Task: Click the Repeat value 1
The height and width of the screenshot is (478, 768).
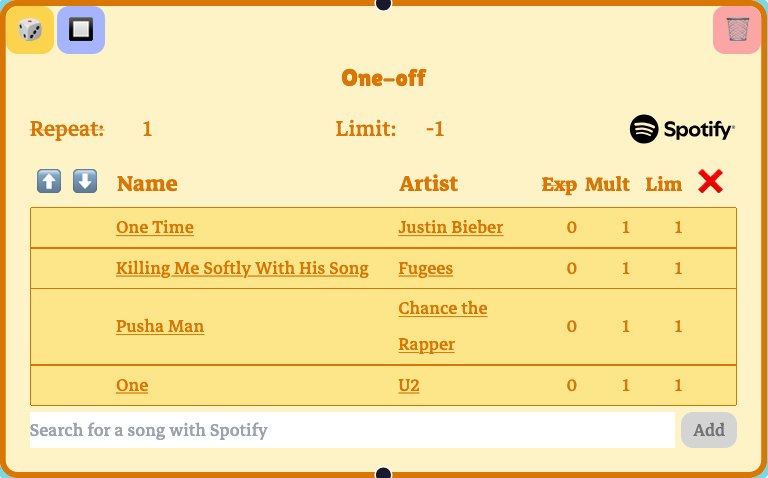Action: pyautogui.click(x=147, y=129)
